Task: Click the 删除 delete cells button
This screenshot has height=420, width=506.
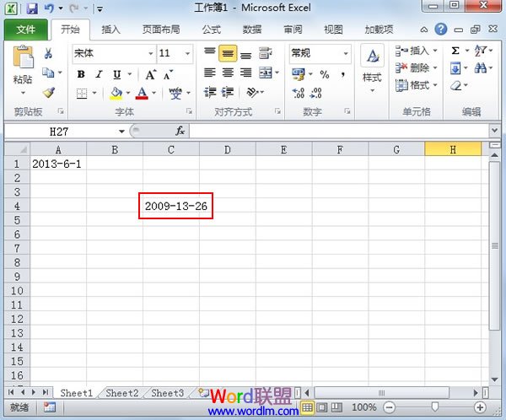Action: coord(416,67)
